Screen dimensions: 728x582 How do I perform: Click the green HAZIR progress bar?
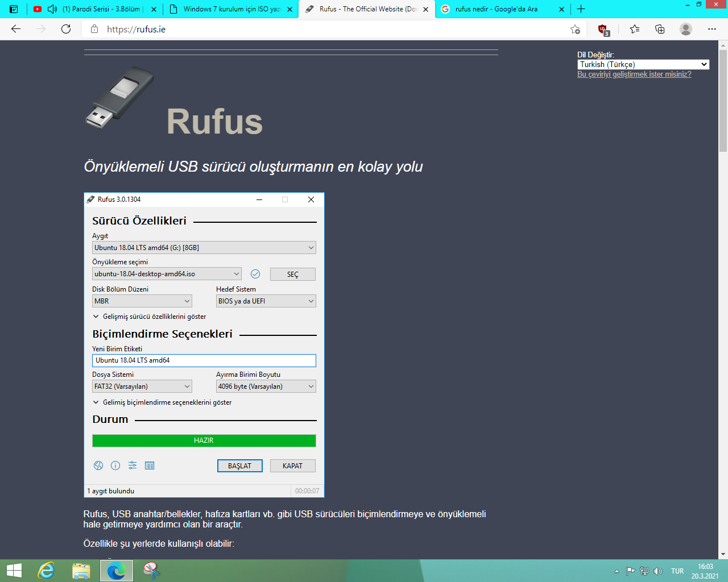(x=204, y=440)
